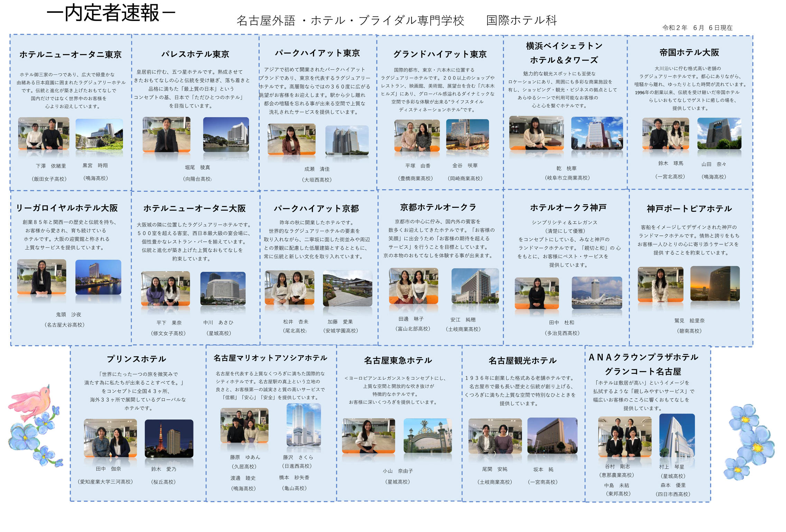Click the 内定者速報 main title
Image resolution: width=786 pixels, height=532 pixels.
[111, 13]
